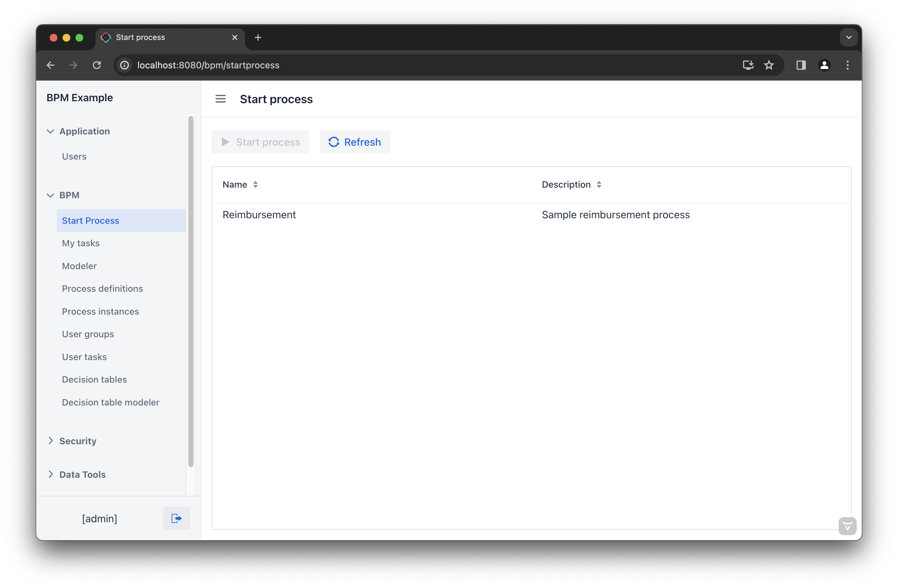Collapse the BPM menu section
Image resolution: width=898 pixels, height=588 pixels.
51,195
